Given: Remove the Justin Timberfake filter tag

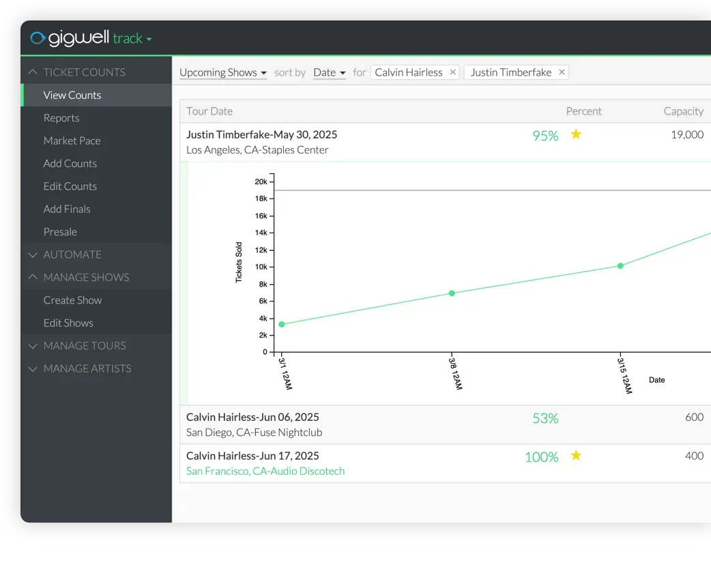Looking at the screenshot, I should tap(562, 72).
